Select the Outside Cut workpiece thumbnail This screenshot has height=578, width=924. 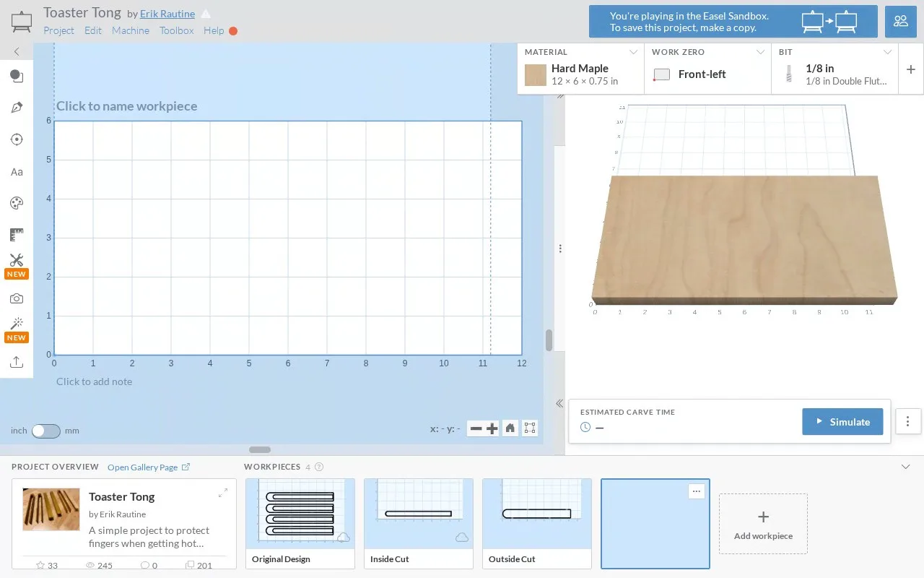537,524
